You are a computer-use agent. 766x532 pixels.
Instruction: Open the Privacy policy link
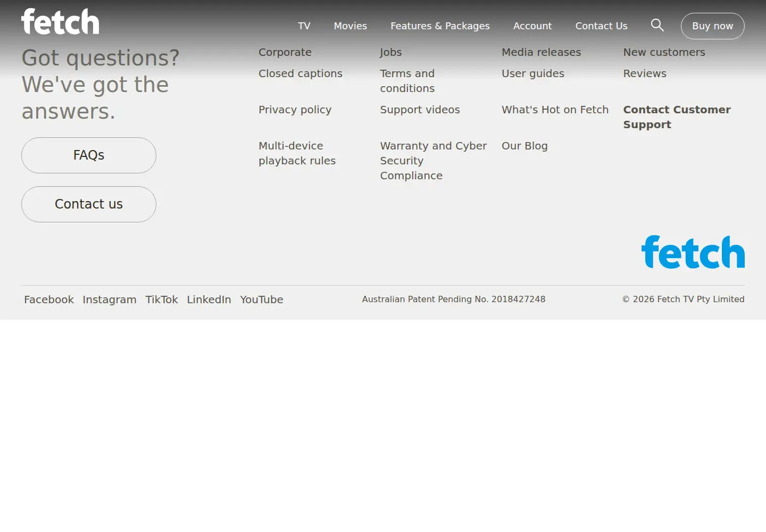click(x=295, y=110)
